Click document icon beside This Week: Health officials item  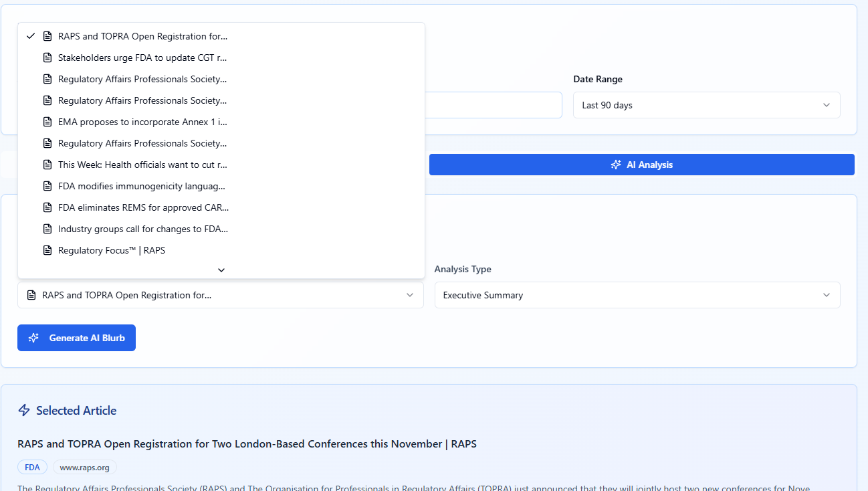47,165
